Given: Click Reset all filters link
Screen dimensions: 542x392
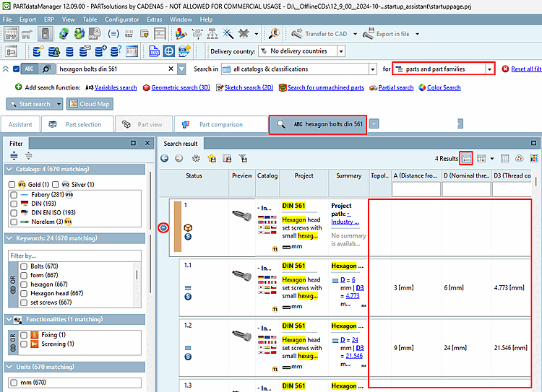Looking at the screenshot, I should pyautogui.click(x=526, y=69).
